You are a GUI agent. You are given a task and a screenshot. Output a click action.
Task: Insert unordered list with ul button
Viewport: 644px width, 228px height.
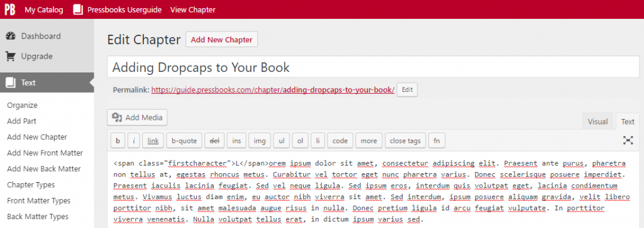click(281, 140)
